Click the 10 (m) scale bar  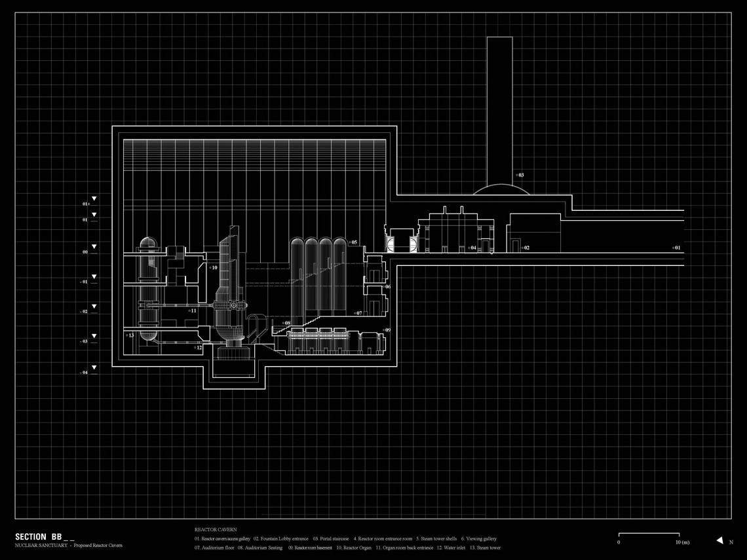pyautogui.click(x=649, y=535)
